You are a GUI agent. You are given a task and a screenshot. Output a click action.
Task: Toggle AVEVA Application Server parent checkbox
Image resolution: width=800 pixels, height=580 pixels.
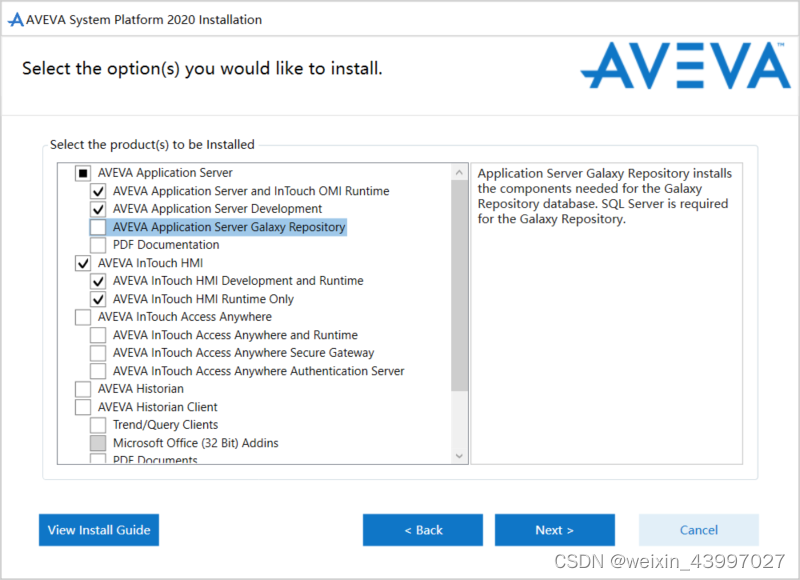point(83,173)
